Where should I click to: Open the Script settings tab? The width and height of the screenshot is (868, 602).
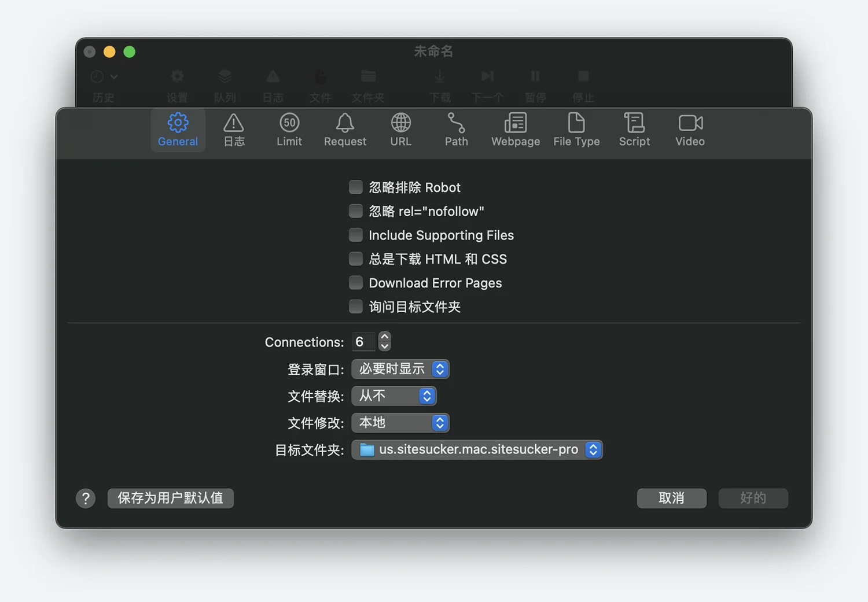click(x=634, y=130)
